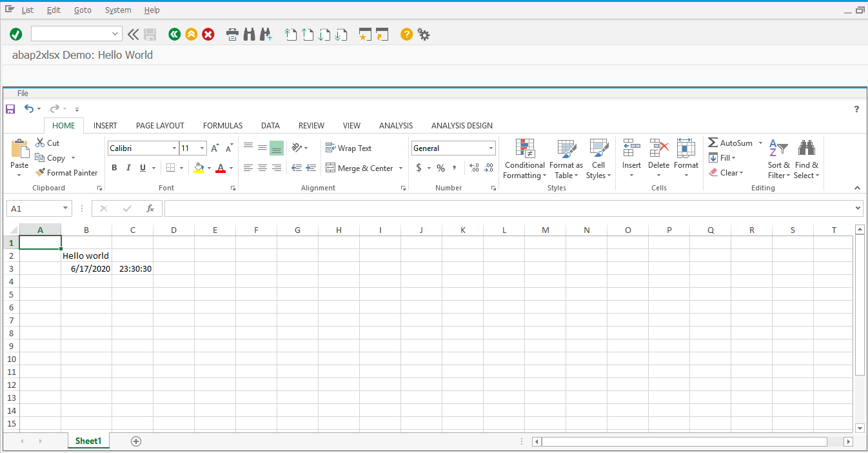Expand the Merge & Center options
868x453 pixels.
point(401,168)
